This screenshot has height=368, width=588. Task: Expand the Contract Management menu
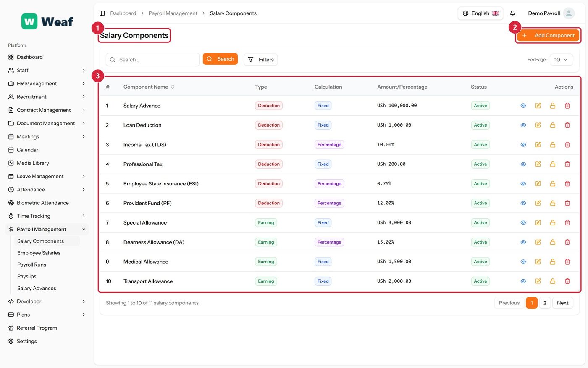[47, 110]
